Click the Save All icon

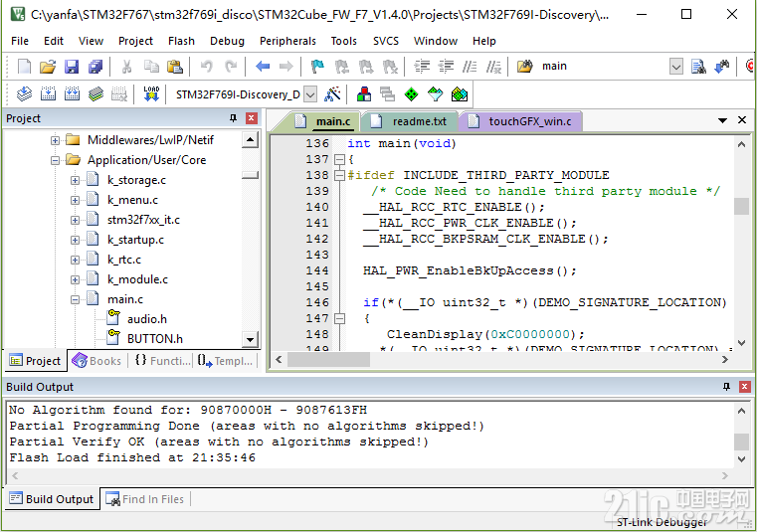(x=95, y=67)
